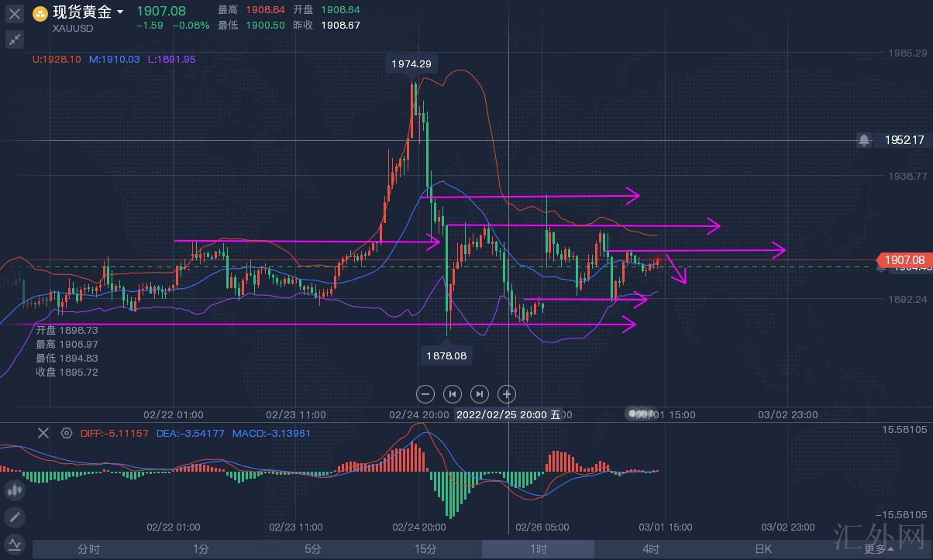The width and height of the screenshot is (933, 560).
Task: Click the -0.08% percent change value
Action: tap(191, 26)
